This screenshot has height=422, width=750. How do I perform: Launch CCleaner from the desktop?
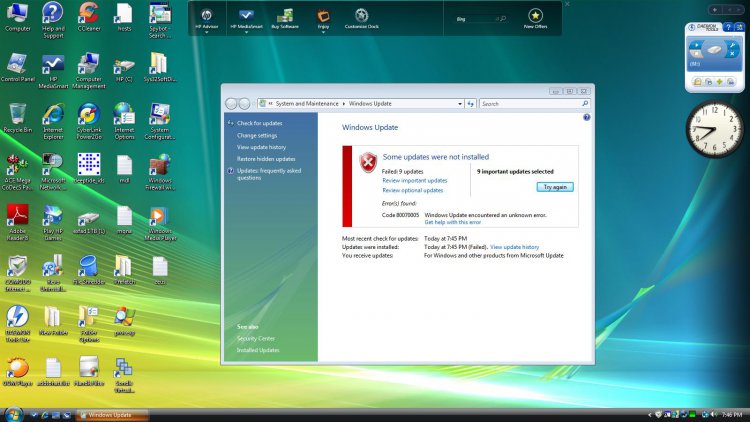point(88,17)
